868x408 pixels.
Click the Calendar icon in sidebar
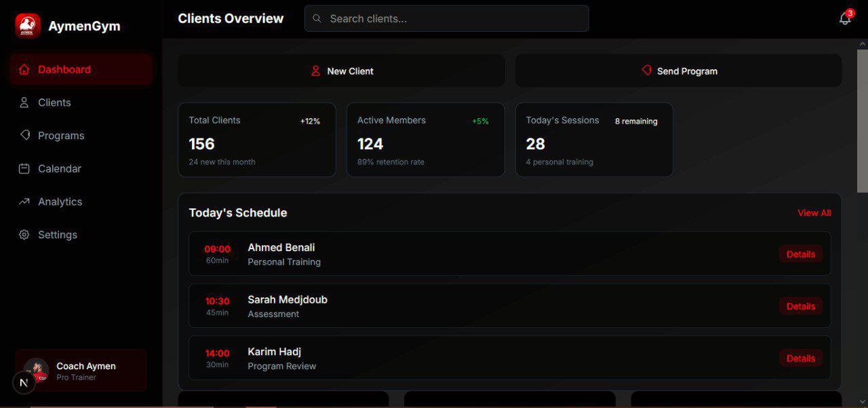tap(24, 168)
